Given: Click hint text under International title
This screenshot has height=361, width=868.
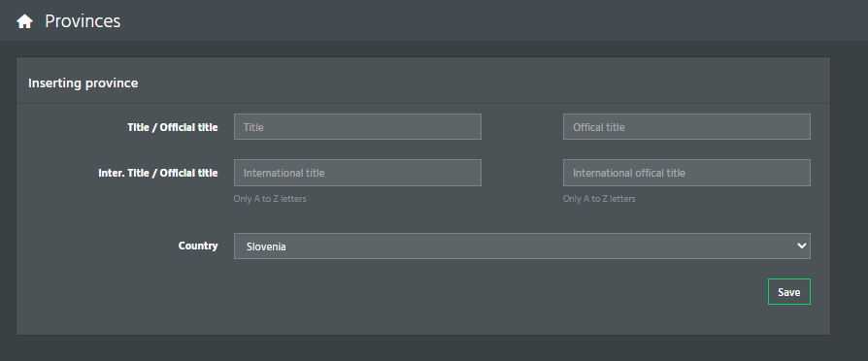Looking at the screenshot, I should (270, 198).
